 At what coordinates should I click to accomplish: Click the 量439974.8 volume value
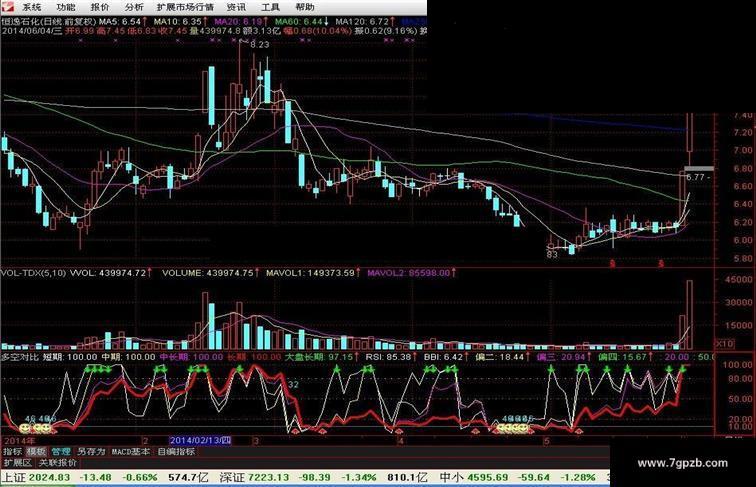coord(215,31)
